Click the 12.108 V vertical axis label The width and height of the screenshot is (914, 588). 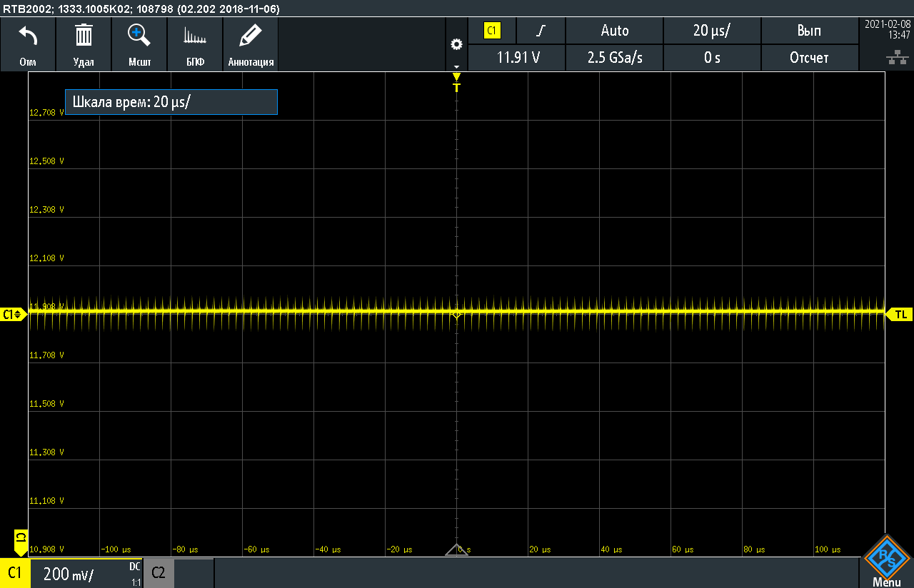click(x=46, y=258)
